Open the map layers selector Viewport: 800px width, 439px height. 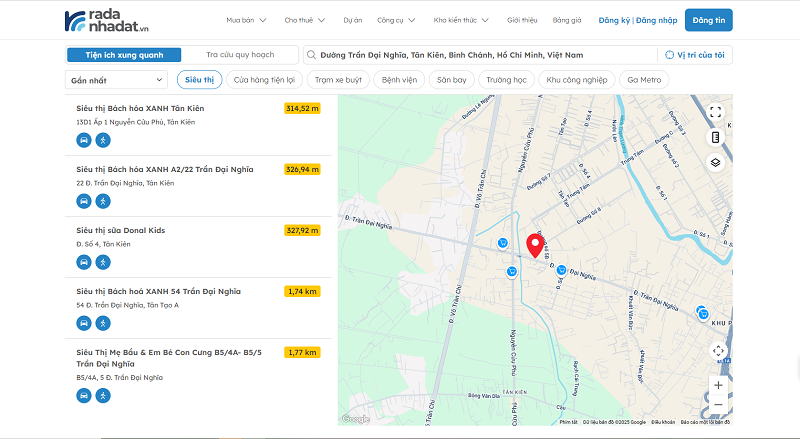click(716, 163)
